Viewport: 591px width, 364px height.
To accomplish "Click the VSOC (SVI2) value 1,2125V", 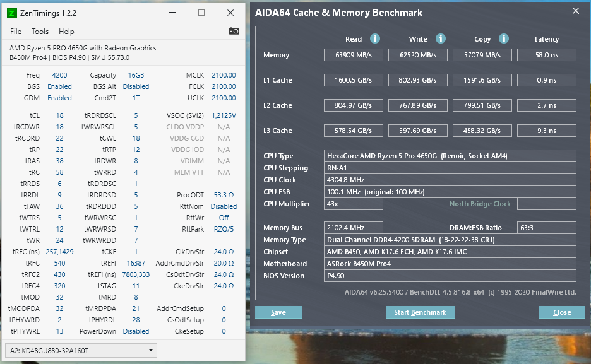I will (224, 115).
